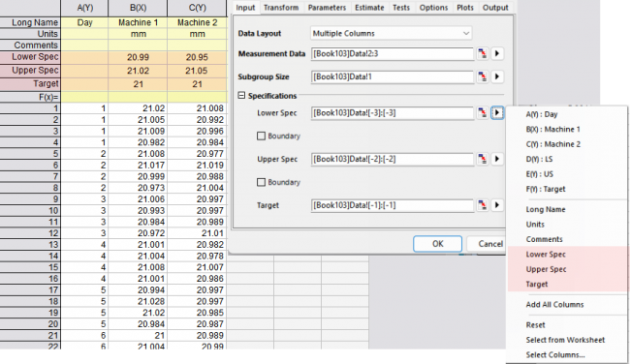Screen dimensions: 630x364
Task: Click the Target input field
Action: tap(393, 205)
